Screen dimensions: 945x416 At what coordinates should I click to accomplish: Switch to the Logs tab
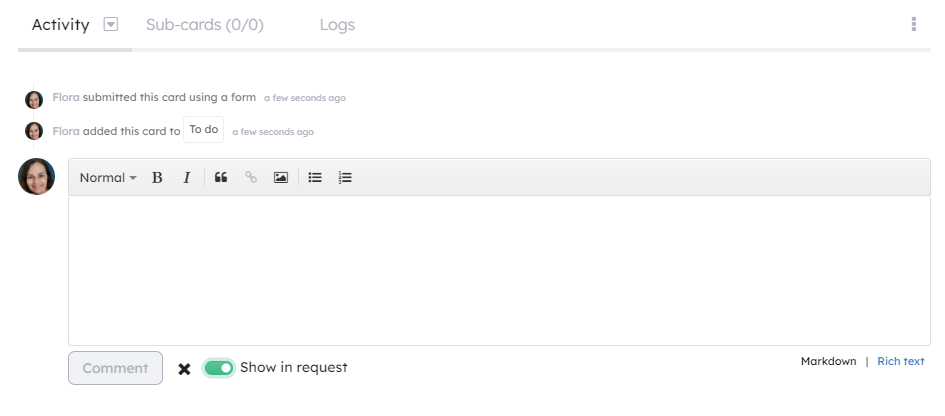[x=337, y=25]
